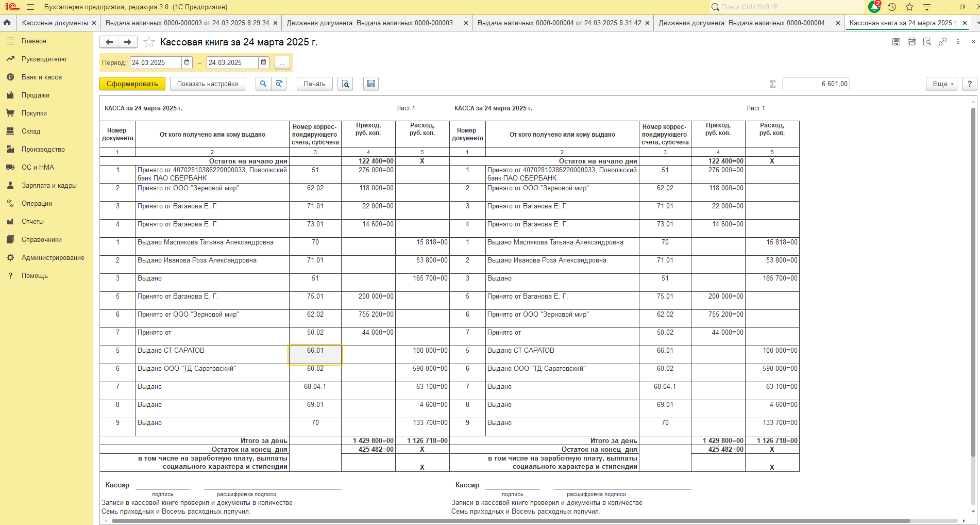
Task: Click Показать настройки button
Action: coord(208,84)
